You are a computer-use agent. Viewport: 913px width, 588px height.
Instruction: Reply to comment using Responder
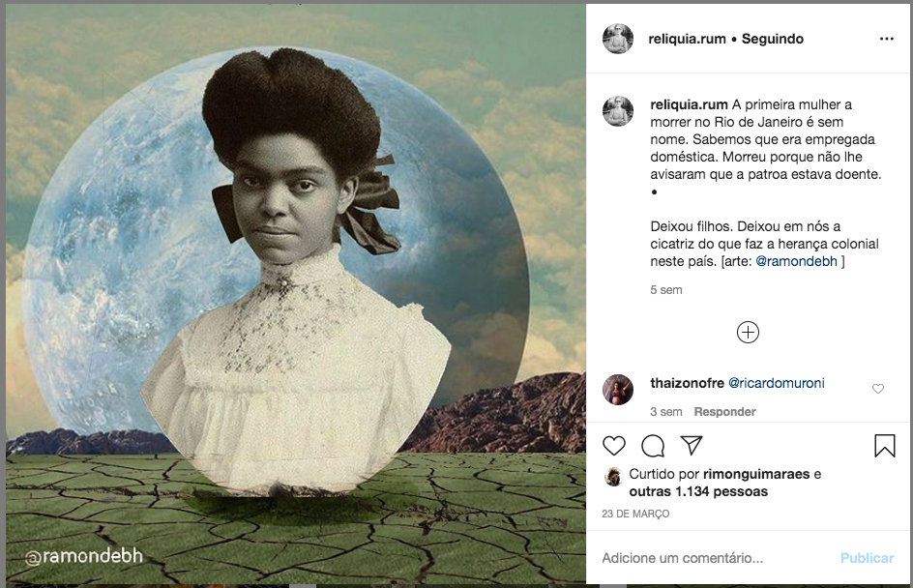pos(724,412)
